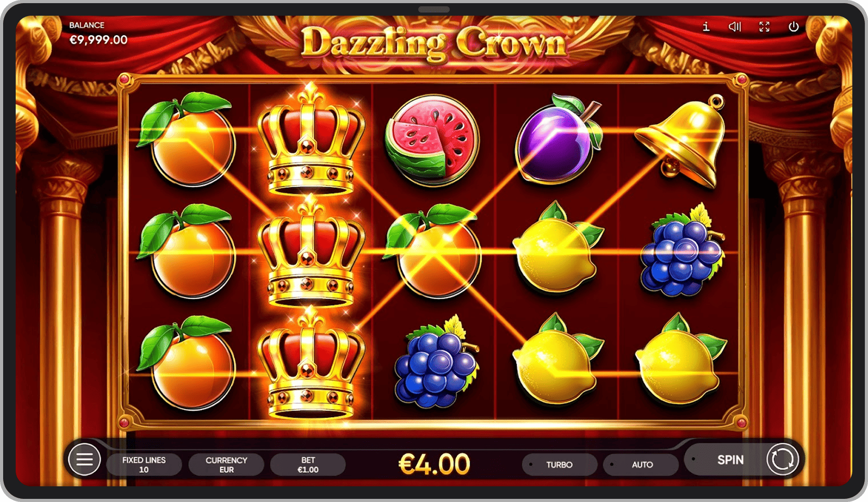The height and width of the screenshot is (502, 868).
Task: Mute the game sound
Action: coord(735,27)
